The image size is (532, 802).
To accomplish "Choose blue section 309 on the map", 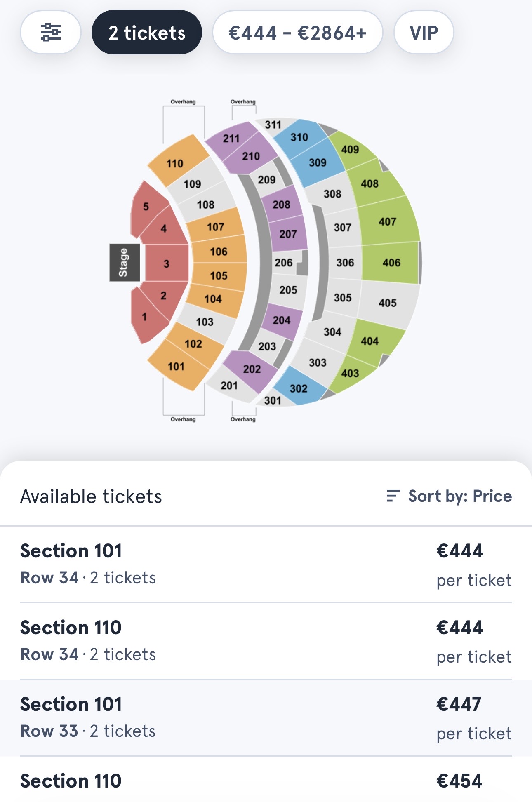I will pos(318,163).
